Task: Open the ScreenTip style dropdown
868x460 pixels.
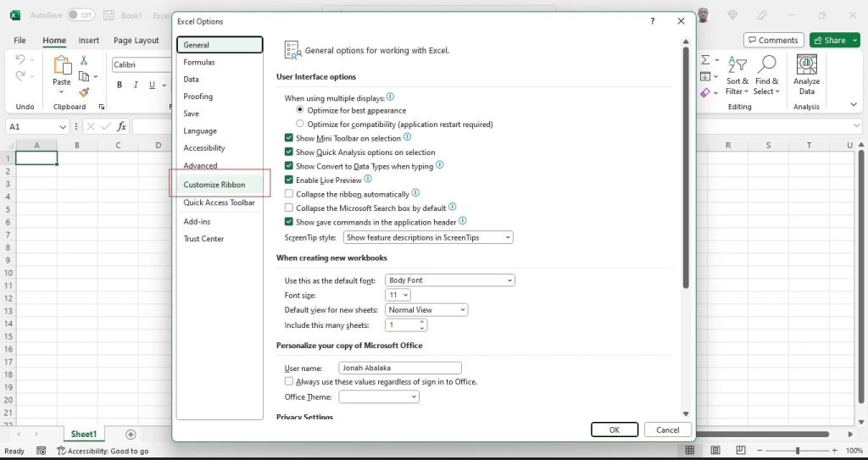Action: 428,237
